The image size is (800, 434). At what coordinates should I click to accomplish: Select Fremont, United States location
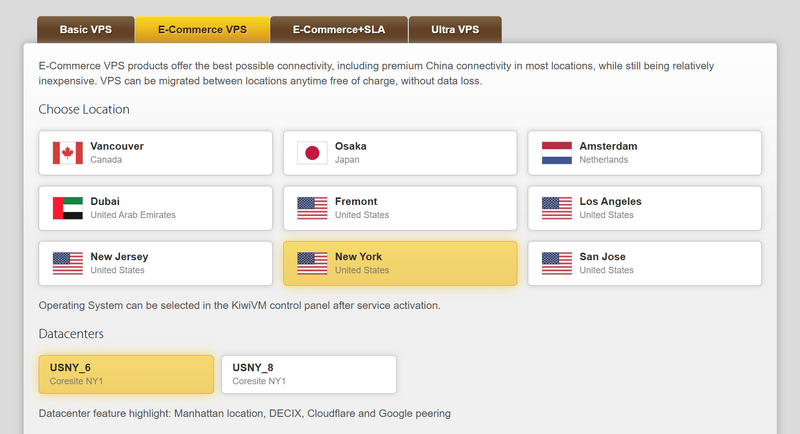tap(400, 208)
